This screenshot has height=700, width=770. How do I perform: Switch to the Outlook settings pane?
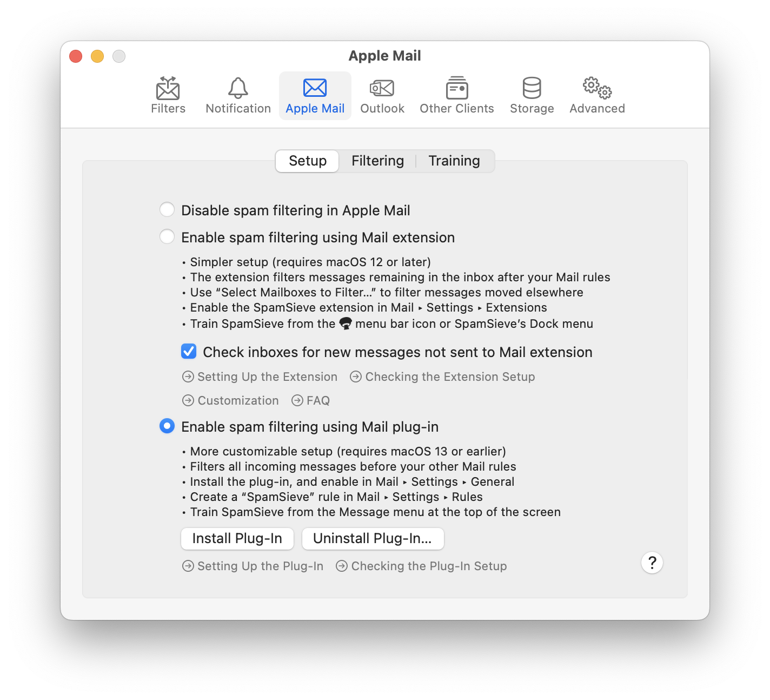(382, 95)
